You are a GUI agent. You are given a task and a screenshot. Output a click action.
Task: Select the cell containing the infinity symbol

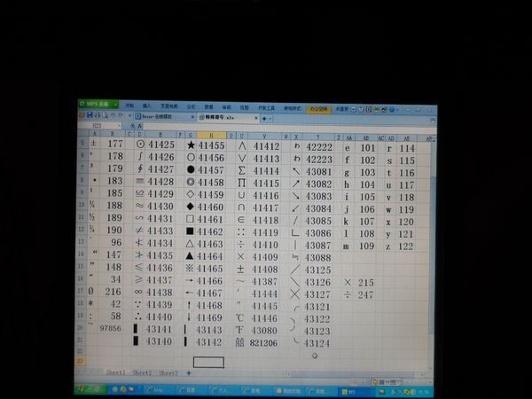[x=139, y=292]
